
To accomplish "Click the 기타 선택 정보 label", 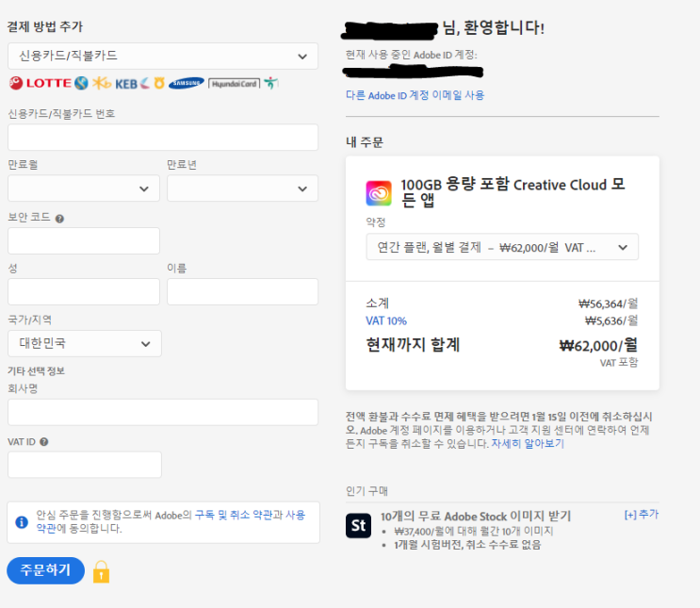I will click(36, 370).
